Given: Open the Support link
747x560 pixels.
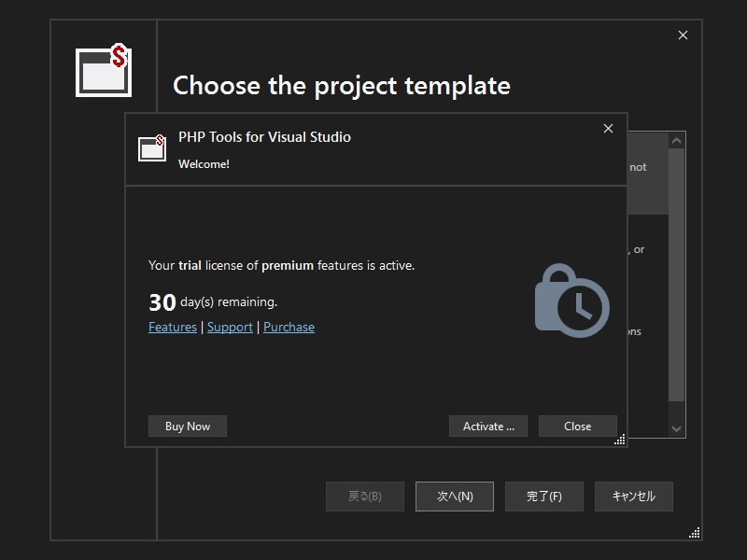Looking at the screenshot, I should [x=230, y=327].
